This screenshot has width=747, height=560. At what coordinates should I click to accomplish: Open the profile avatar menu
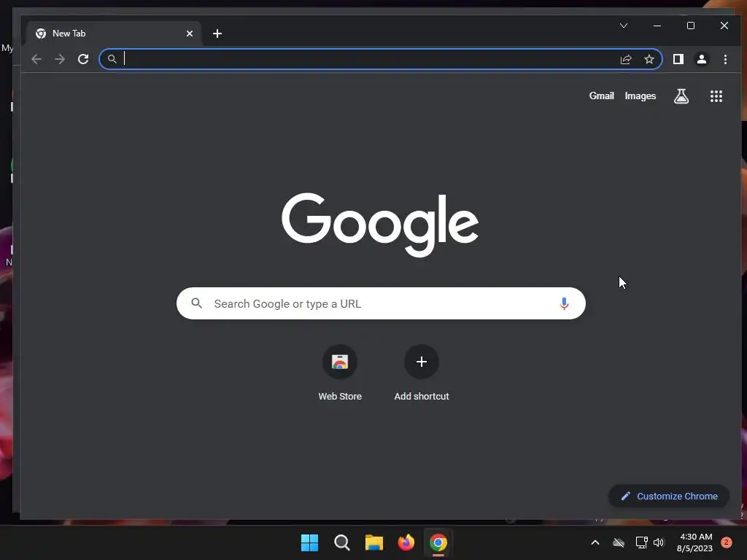[x=701, y=59]
